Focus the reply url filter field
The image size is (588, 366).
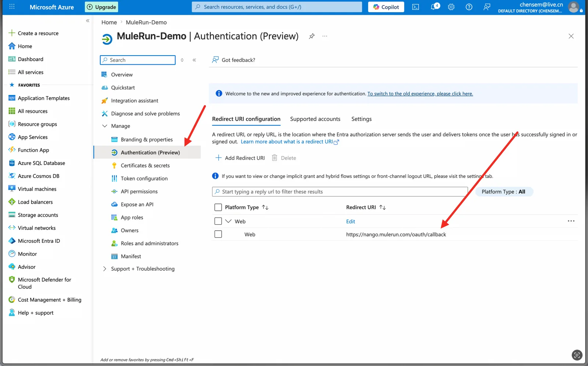click(x=340, y=192)
